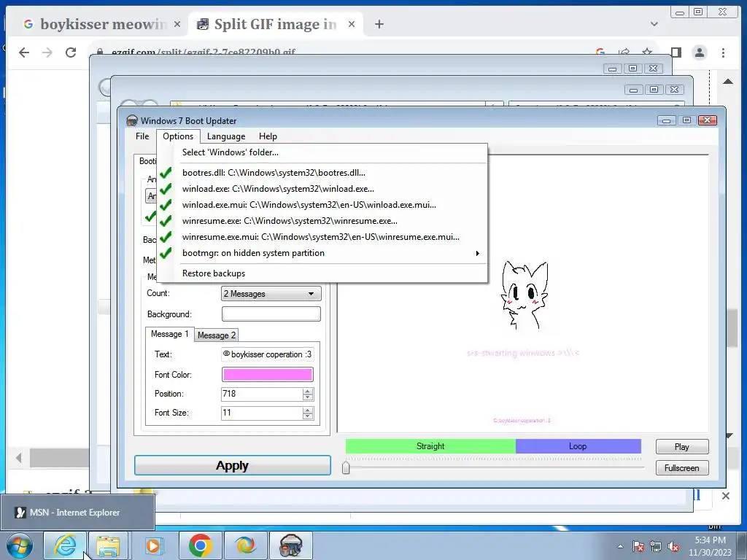Switch to the Message 2 tab
747x560 pixels.
tap(216, 335)
